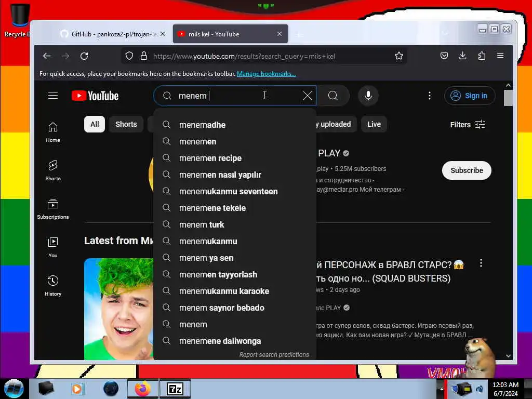Close the GitHub tab
532x399 pixels.
[163, 34]
